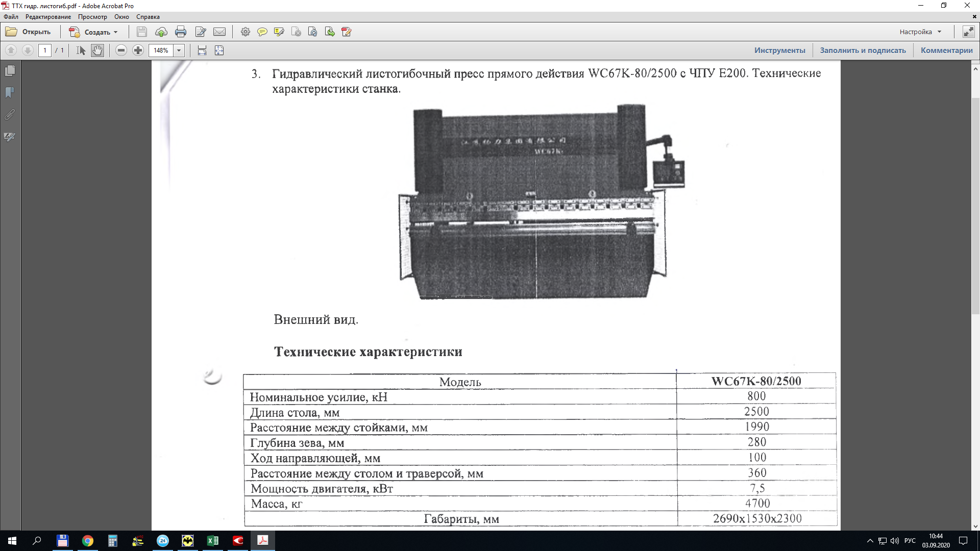Screen dimensions: 980x551
Task: Expand the zoom percentage dropdown
Action: click(x=179, y=51)
